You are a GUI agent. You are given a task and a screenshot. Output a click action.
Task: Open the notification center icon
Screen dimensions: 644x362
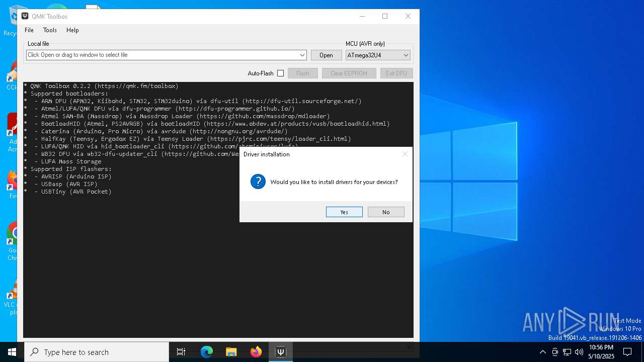pyautogui.click(x=627, y=352)
